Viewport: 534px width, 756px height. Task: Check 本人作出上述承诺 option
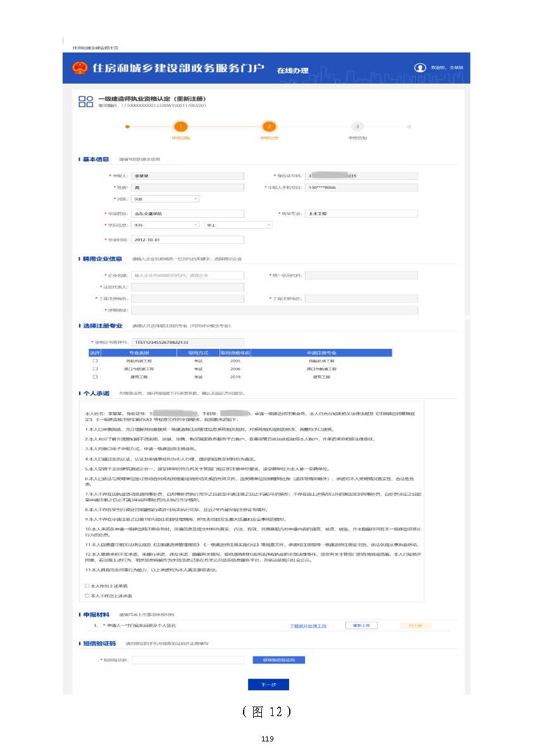[87, 586]
